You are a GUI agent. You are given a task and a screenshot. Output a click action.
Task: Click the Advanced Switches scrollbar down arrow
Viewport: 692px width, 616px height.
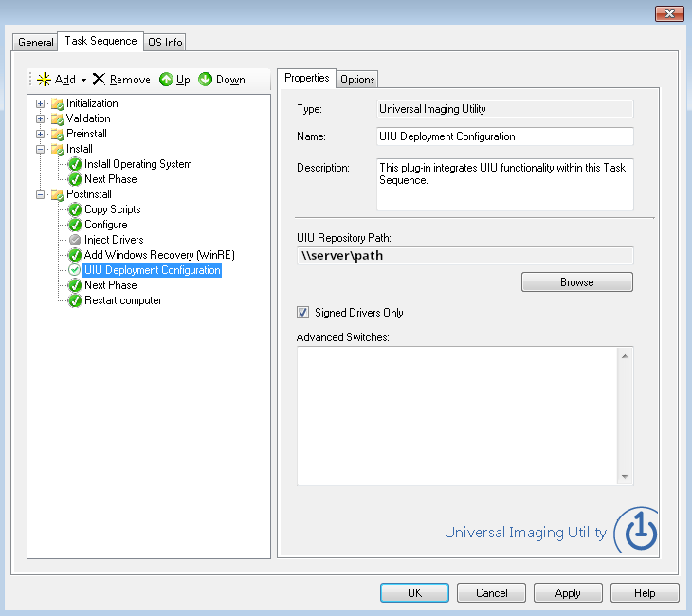pos(625,476)
